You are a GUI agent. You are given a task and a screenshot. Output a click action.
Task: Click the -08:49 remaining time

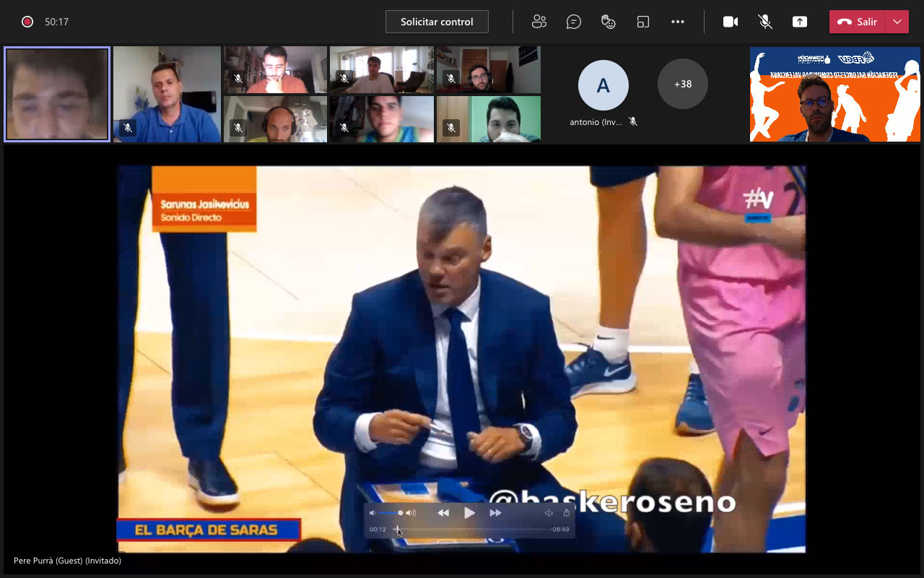pos(559,530)
